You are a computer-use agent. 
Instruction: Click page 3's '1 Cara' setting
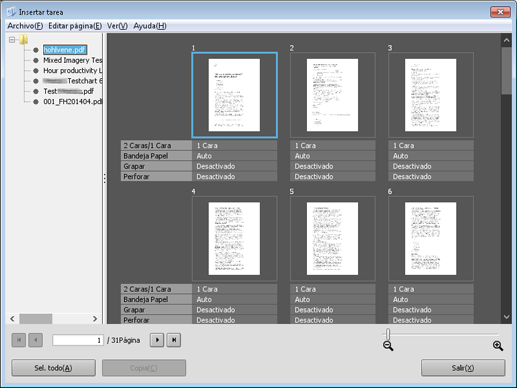click(x=431, y=146)
